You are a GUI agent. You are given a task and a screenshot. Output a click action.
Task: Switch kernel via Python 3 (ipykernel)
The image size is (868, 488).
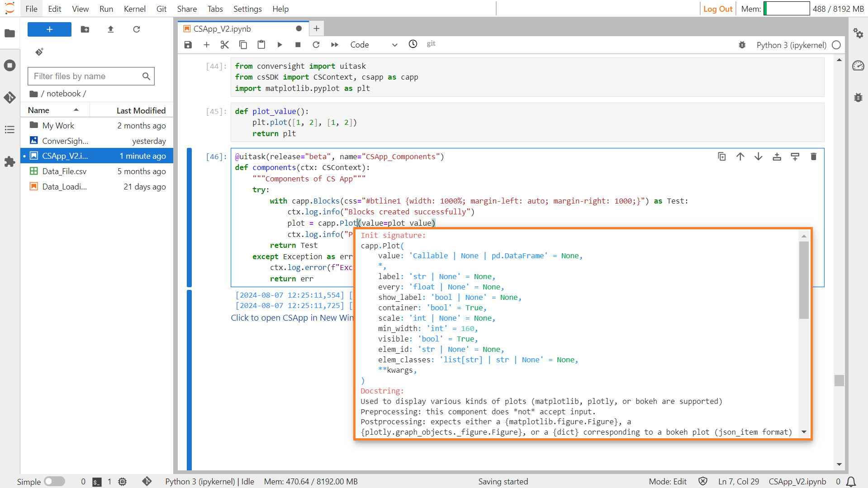click(x=791, y=45)
